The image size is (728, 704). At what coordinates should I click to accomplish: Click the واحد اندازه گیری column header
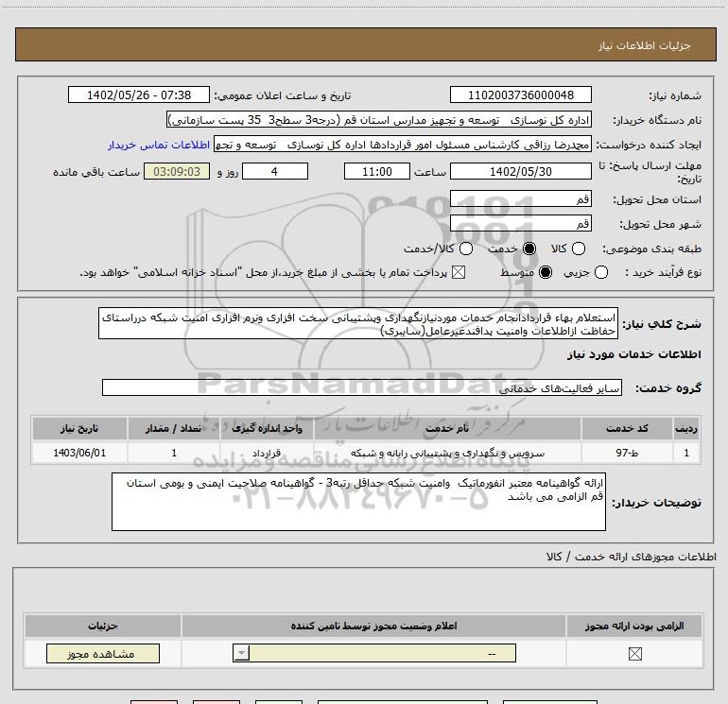pos(267,428)
